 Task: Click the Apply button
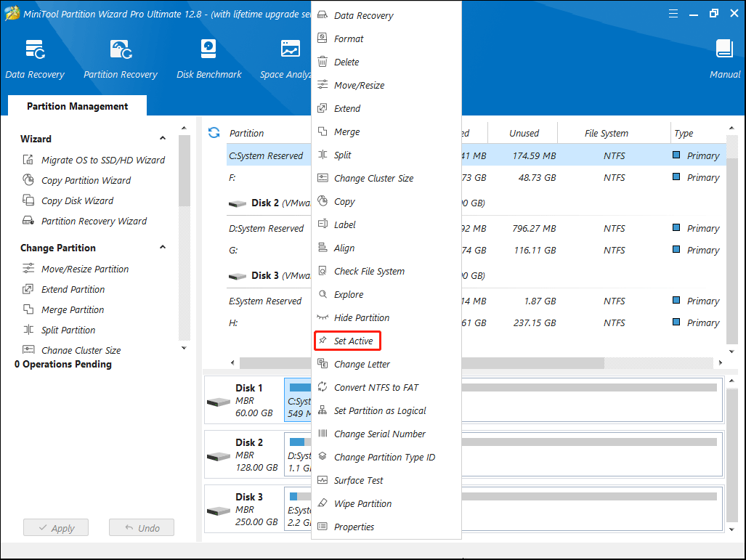click(56, 527)
